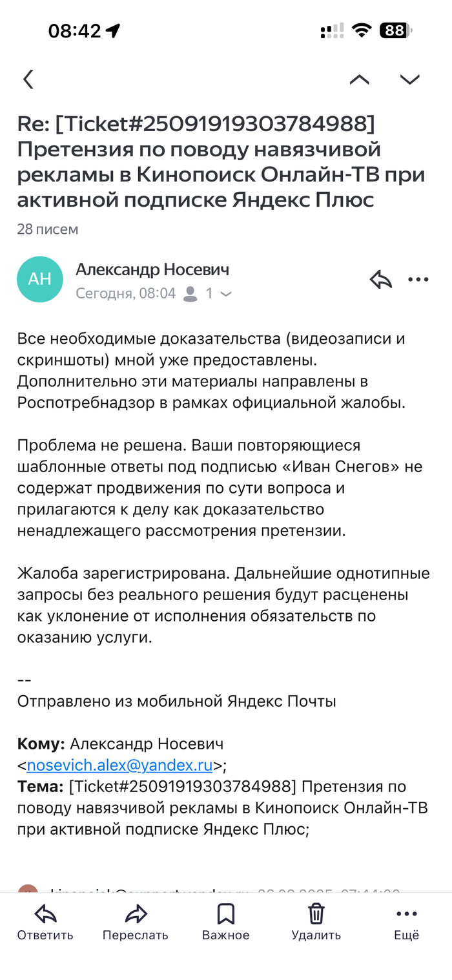
Task: Tap the Сегодня, 08:04 timestamp
Action: (126, 294)
